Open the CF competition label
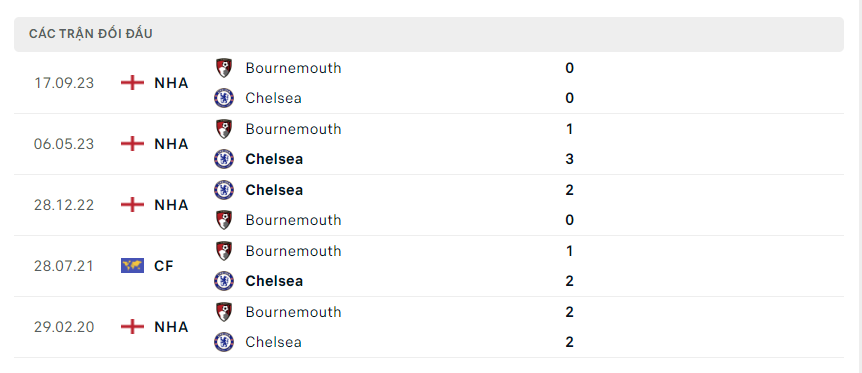This screenshot has height=373, width=862. (164, 266)
